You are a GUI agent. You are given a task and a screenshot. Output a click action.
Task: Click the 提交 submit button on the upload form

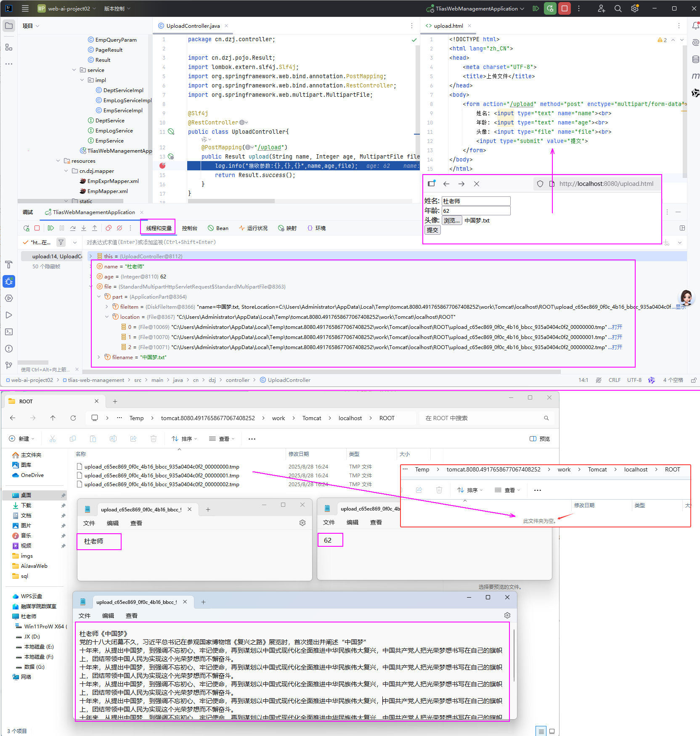click(x=432, y=230)
